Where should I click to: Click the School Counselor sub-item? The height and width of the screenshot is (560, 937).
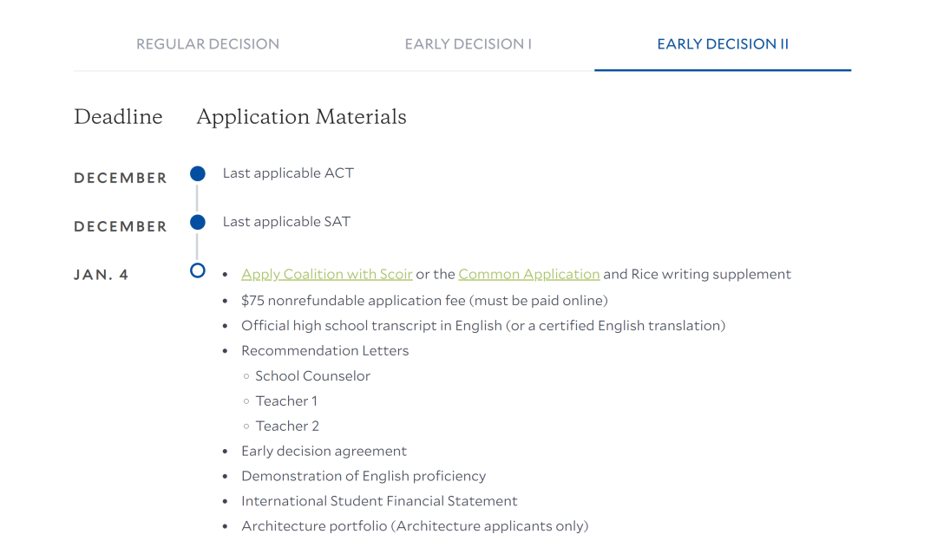(x=312, y=376)
